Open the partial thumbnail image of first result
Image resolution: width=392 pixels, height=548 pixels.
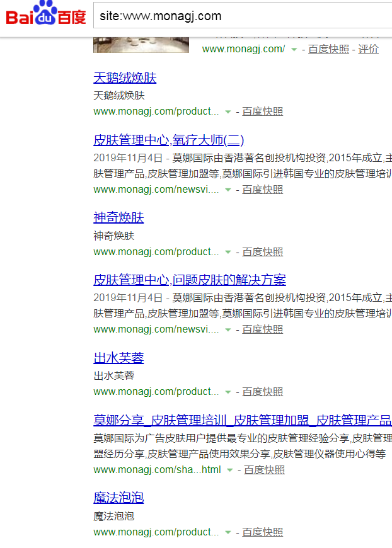tap(141, 45)
